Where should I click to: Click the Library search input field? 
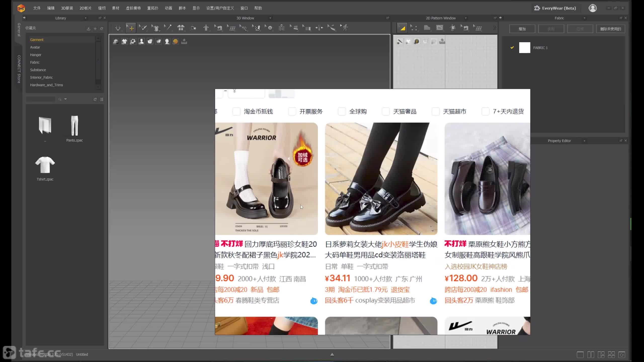pyautogui.click(x=41, y=99)
